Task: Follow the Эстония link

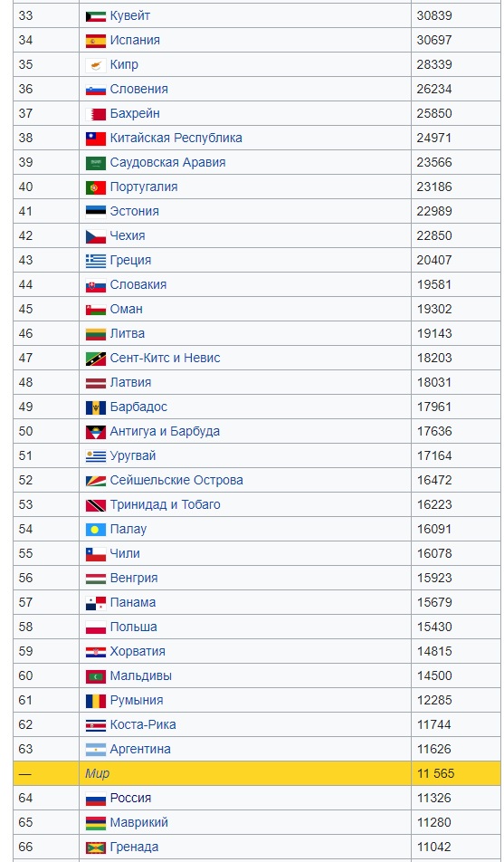Action: 135,212
